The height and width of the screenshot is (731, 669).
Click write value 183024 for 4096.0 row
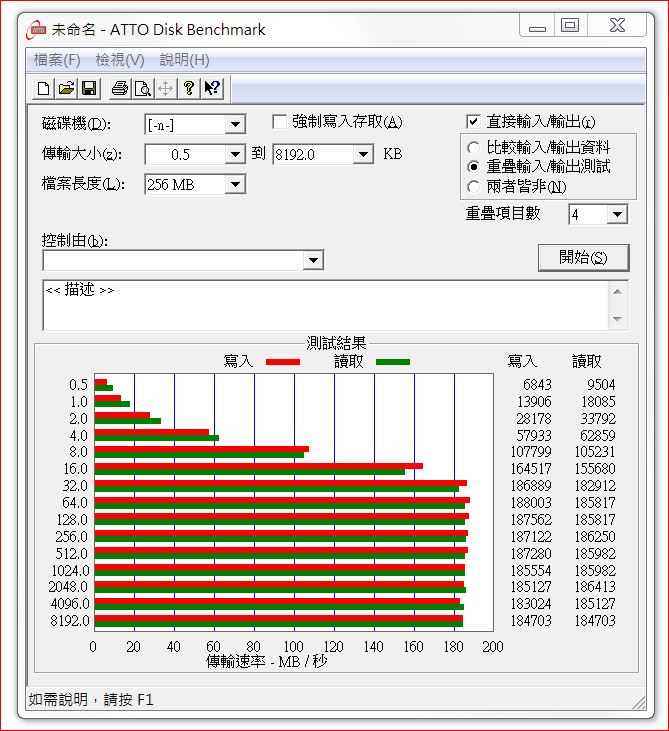(531, 604)
